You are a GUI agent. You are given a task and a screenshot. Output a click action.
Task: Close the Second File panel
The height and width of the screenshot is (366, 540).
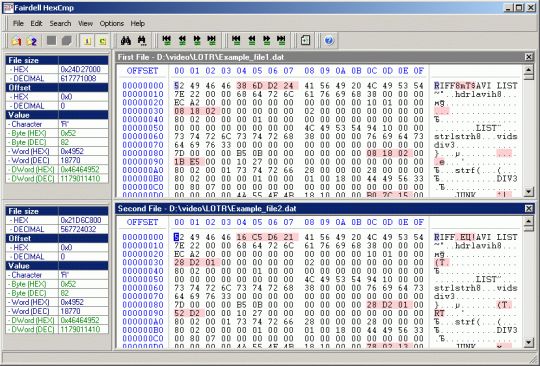coord(529,208)
